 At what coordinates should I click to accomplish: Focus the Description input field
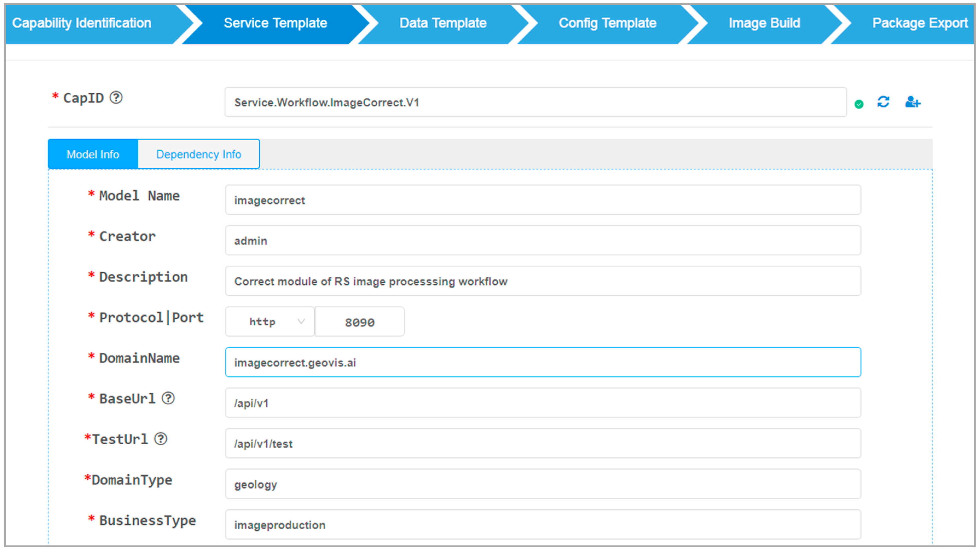point(543,281)
